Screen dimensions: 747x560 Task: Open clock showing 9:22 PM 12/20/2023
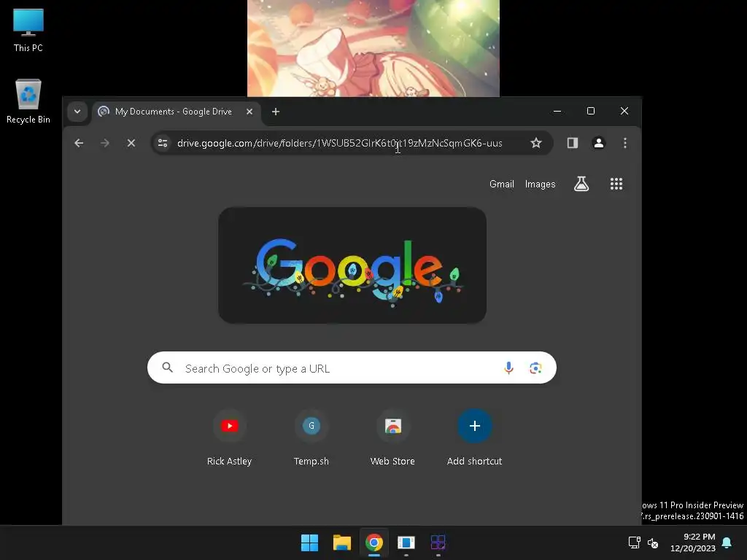tap(693, 542)
